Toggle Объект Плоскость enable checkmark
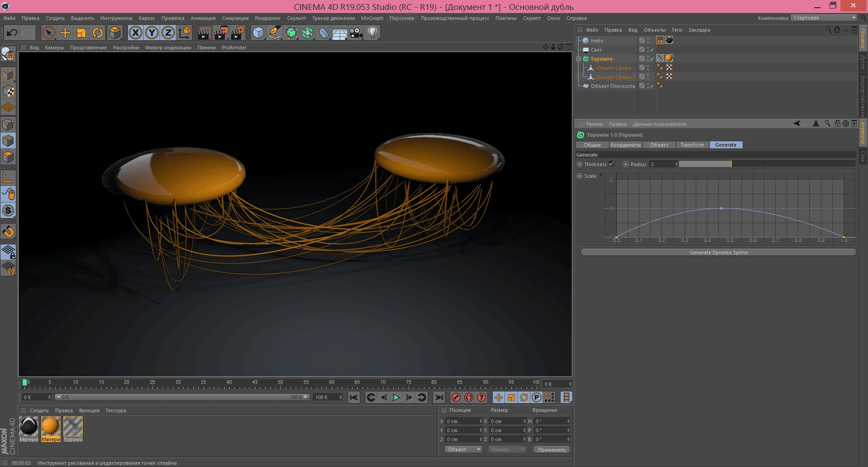This screenshot has height=467, width=868. 652,86
